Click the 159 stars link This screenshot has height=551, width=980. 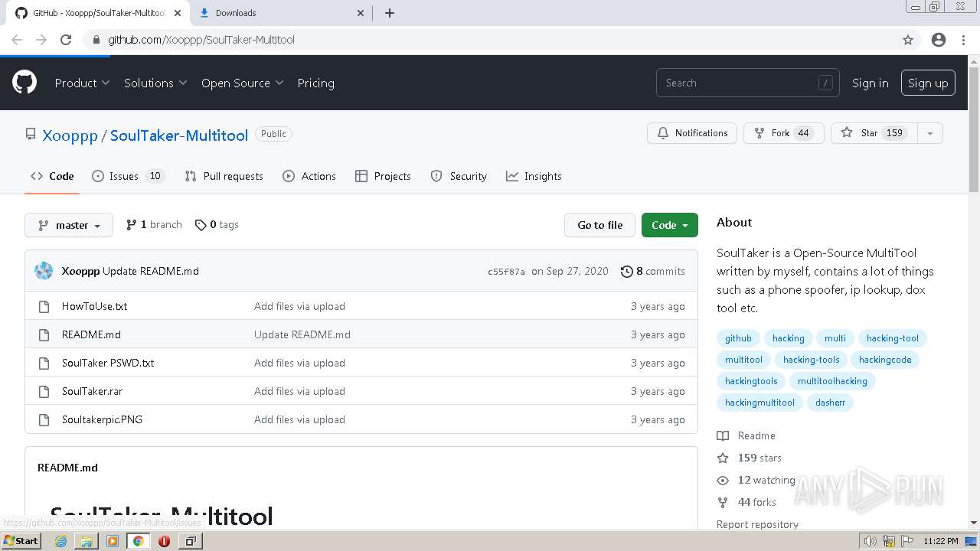coord(750,458)
